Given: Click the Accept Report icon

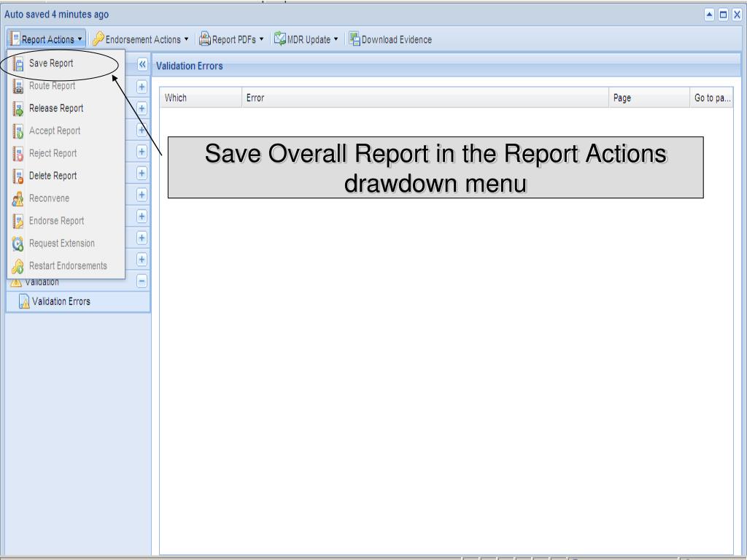Looking at the screenshot, I should click(x=18, y=131).
